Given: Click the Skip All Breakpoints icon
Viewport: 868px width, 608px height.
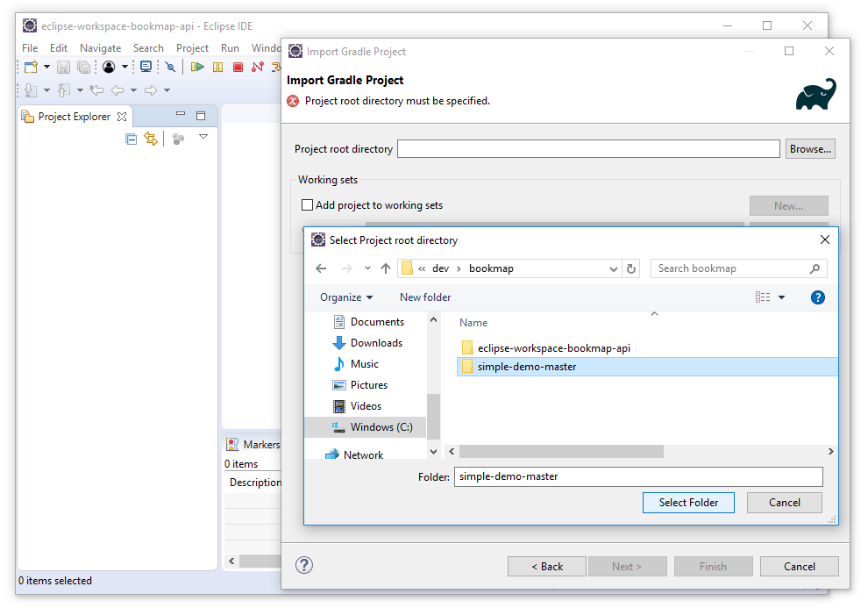Looking at the screenshot, I should tap(170, 67).
